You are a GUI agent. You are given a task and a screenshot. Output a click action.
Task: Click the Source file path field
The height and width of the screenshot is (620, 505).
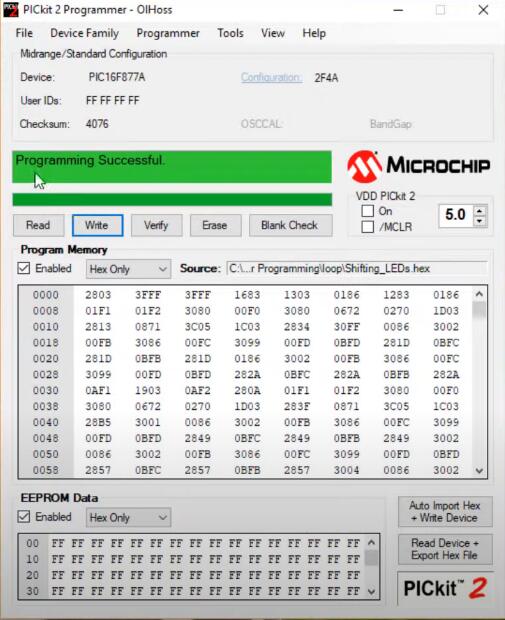coord(356,268)
